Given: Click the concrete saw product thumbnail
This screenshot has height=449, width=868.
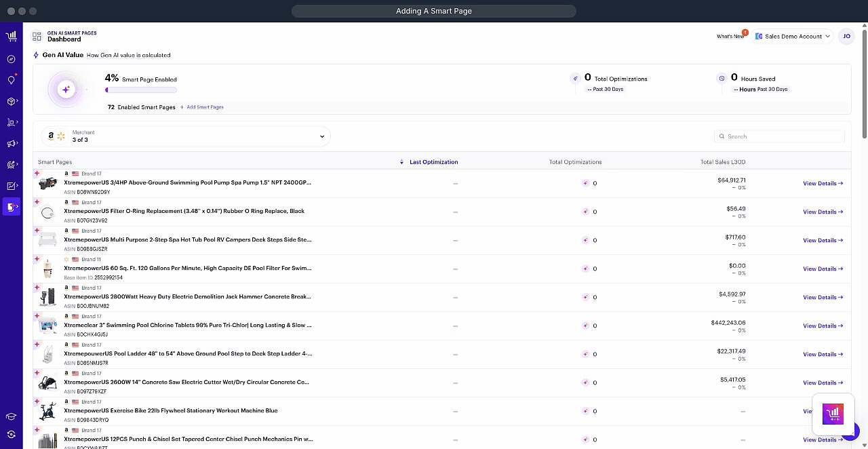Looking at the screenshot, I should pyautogui.click(x=48, y=383).
